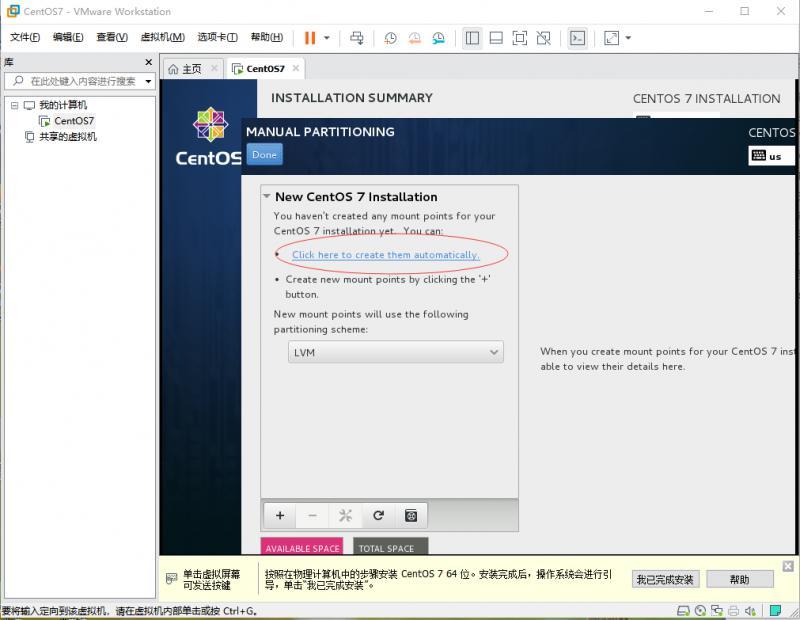Open the LVM partitioning scheme dropdown
Image resolution: width=800 pixels, height=620 pixels.
point(395,352)
